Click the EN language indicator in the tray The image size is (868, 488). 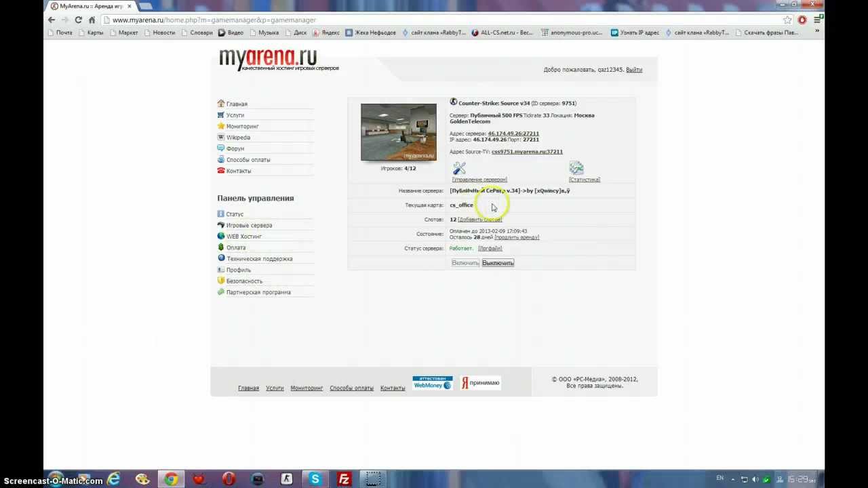[x=719, y=478]
